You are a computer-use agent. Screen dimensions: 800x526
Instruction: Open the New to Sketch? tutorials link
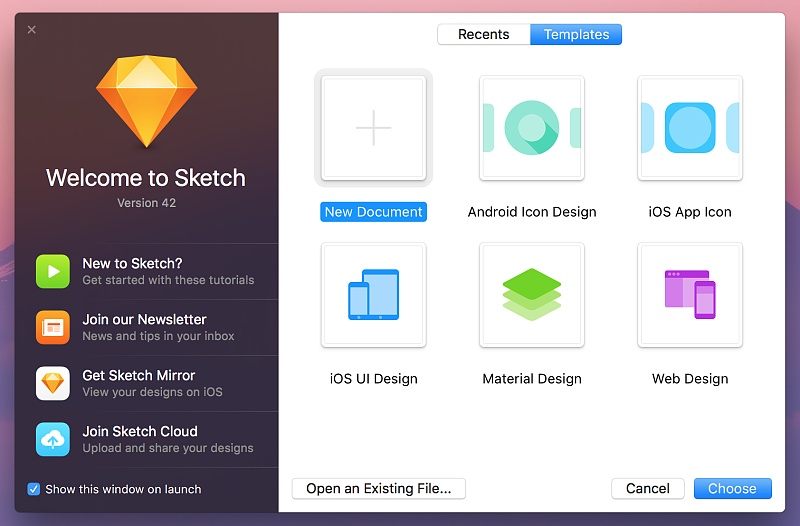tap(157, 271)
